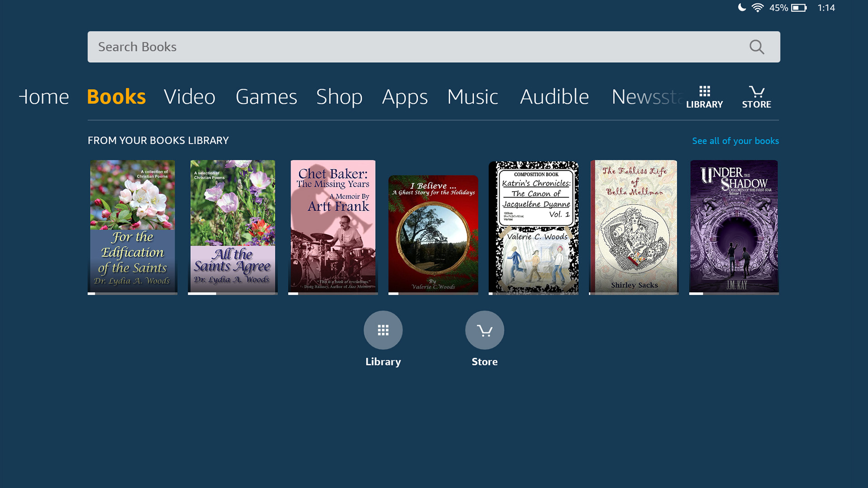Screen dimensions: 868x488
Task: Tap the battery indicator icon
Action: (799, 8)
